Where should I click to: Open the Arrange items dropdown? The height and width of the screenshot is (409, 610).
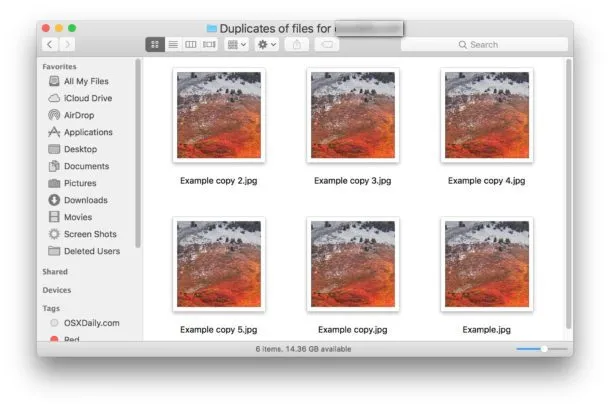[x=237, y=45]
